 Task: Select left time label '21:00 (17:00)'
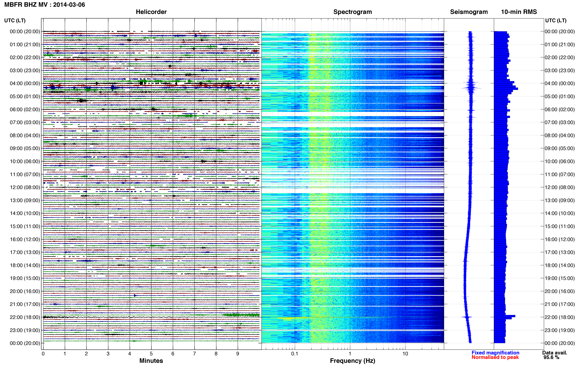[x=25, y=304]
